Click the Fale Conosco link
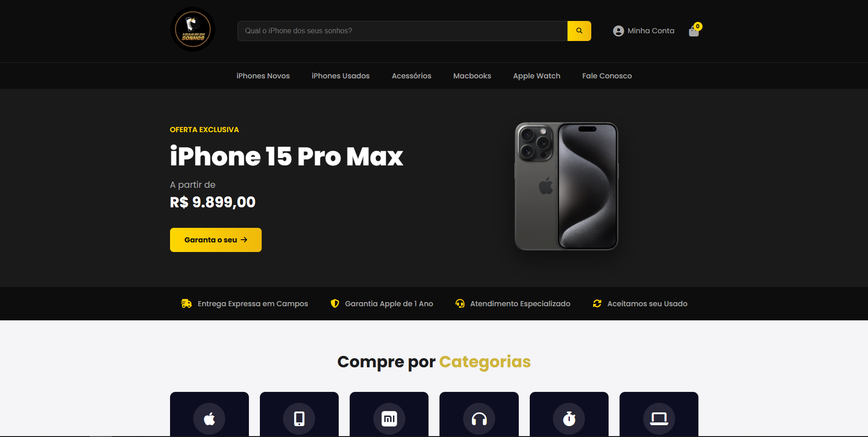 pyautogui.click(x=607, y=76)
